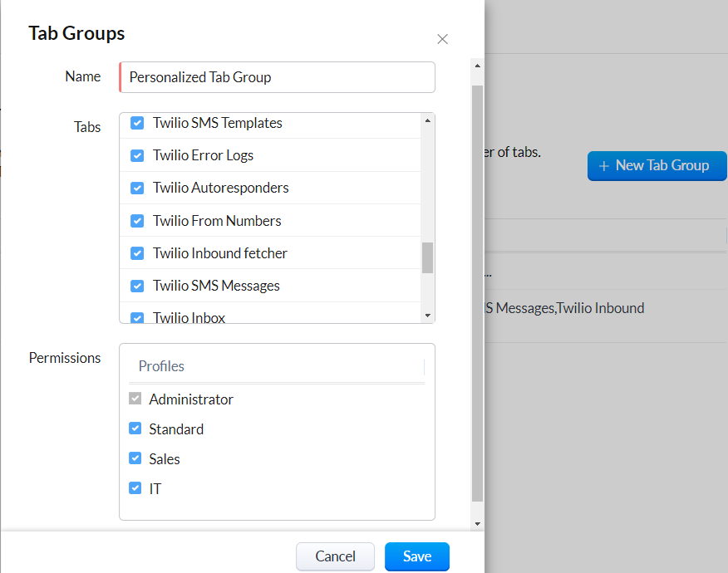Click the dialog scrollbar down arrow

477,524
